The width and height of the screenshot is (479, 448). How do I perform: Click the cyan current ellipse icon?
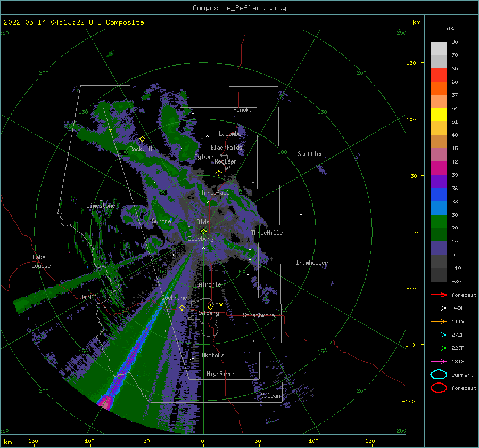point(439,374)
